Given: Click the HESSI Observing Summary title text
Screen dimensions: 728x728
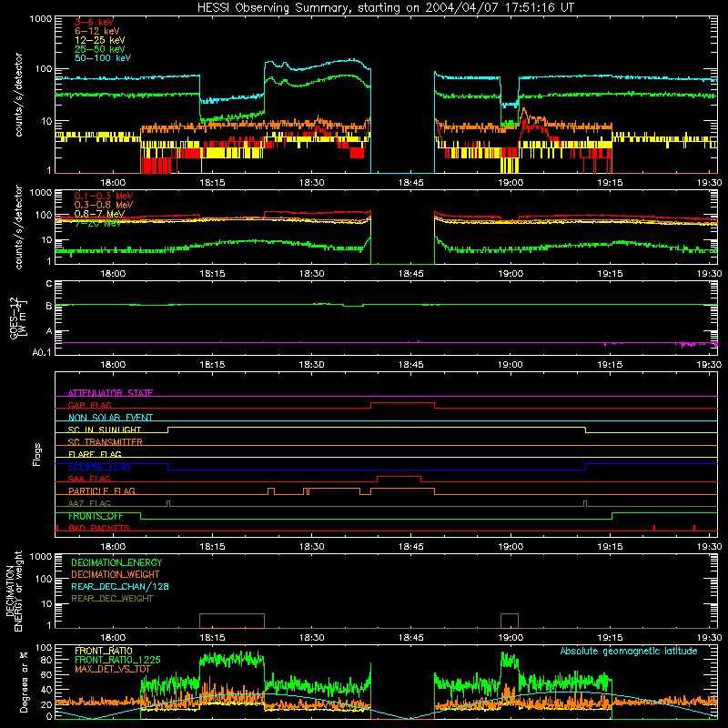Looking at the screenshot, I should (x=385, y=8).
